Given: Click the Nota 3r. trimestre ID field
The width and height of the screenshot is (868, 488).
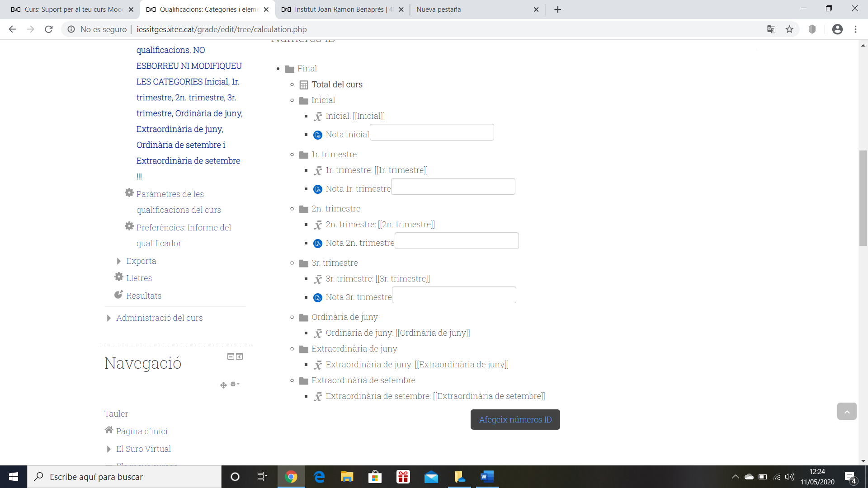Looking at the screenshot, I should tap(454, 295).
